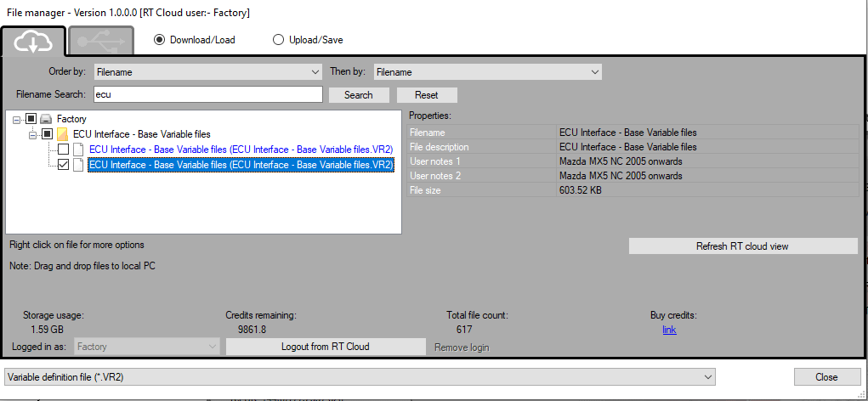Image resolution: width=868 pixels, height=401 pixels.
Task: Uncheck the selected VR2 file checkbox
Action: (63, 165)
